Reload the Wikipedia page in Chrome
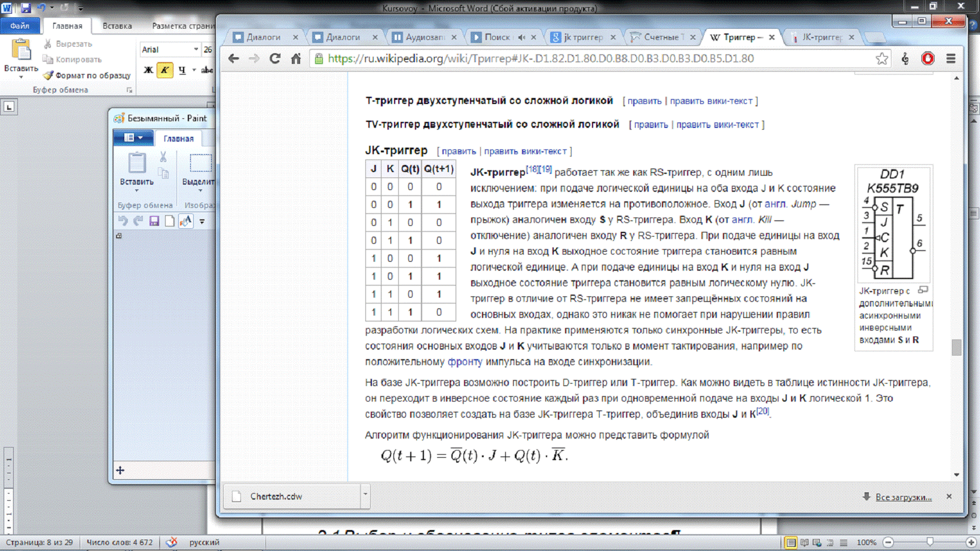Viewport: 980px width, 551px height. (x=274, y=59)
